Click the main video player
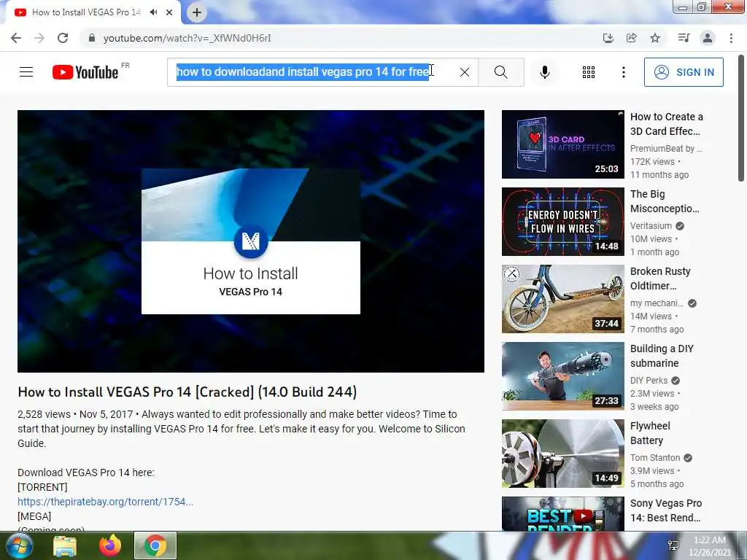The width and height of the screenshot is (747, 560). click(x=251, y=241)
